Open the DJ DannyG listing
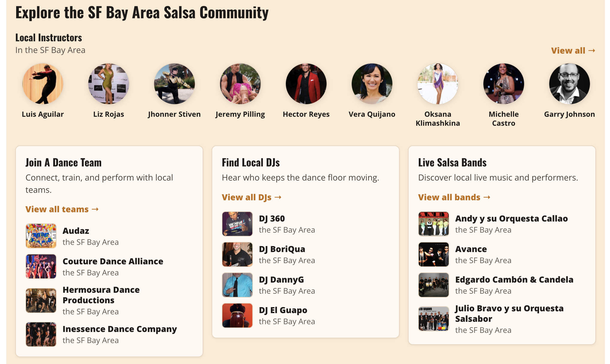Screen dimensions: 610x364 click(281, 280)
